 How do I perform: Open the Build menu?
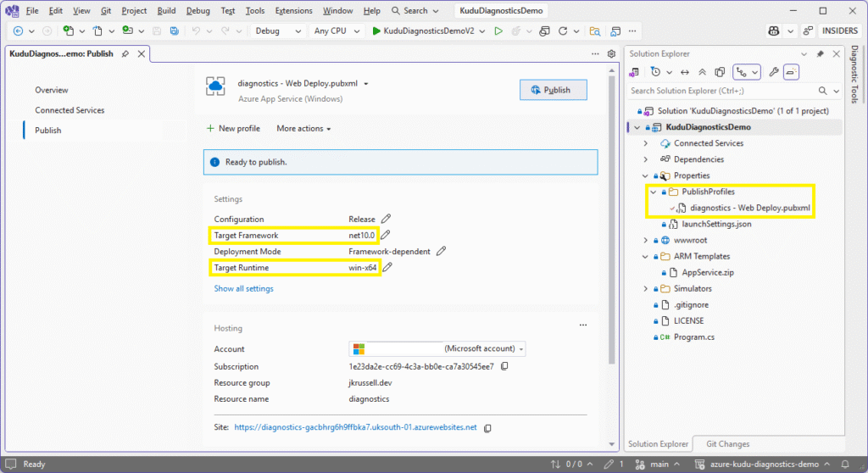point(166,10)
